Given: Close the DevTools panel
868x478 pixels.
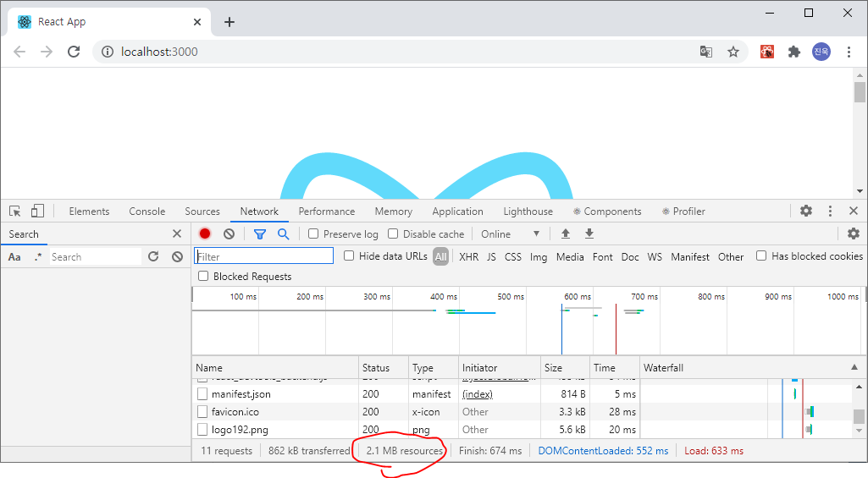Looking at the screenshot, I should (854, 211).
